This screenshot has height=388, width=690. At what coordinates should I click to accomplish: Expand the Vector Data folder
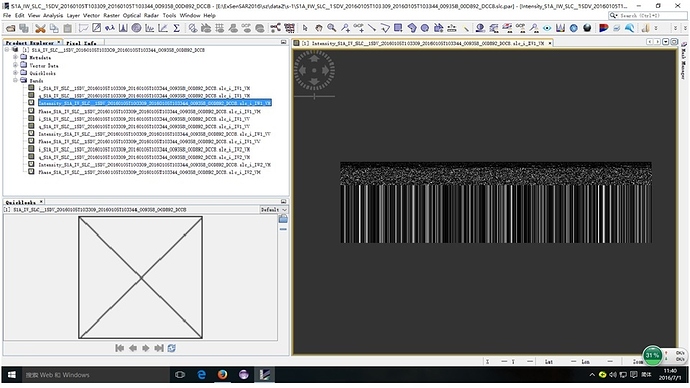coord(15,65)
